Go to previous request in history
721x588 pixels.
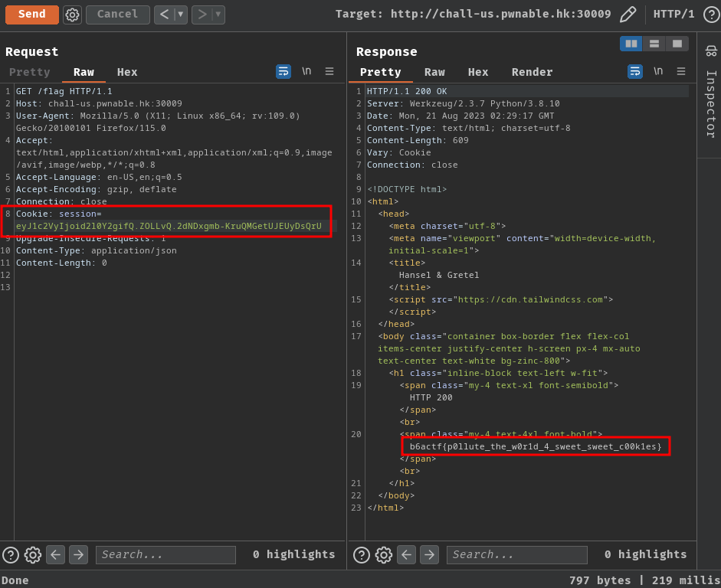click(164, 15)
